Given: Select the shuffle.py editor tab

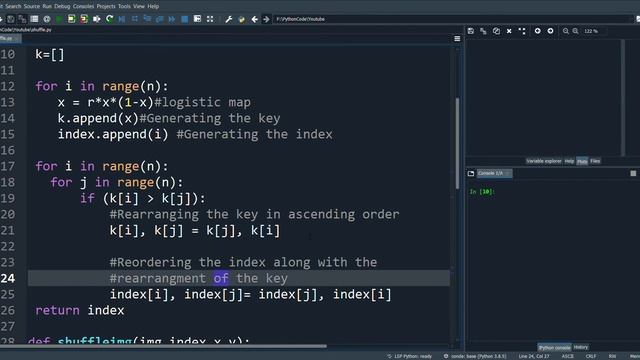Looking at the screenshot, I should 10,38.
